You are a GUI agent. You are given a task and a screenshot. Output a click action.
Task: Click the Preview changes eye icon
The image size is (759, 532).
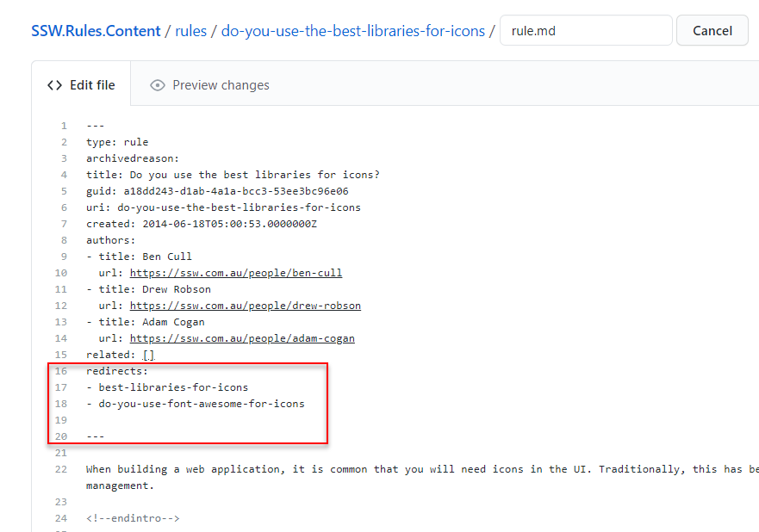coord(157,84)
